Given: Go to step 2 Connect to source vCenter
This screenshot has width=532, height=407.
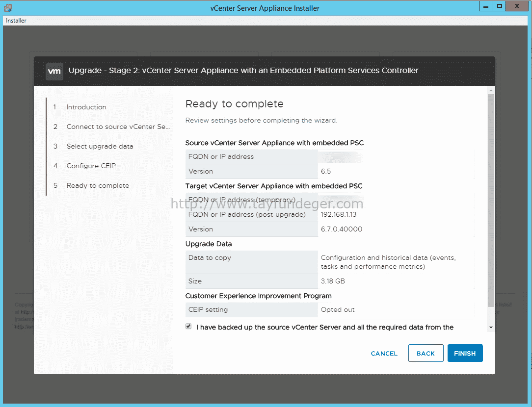Looking at the screenshot, I should (118, 127).
